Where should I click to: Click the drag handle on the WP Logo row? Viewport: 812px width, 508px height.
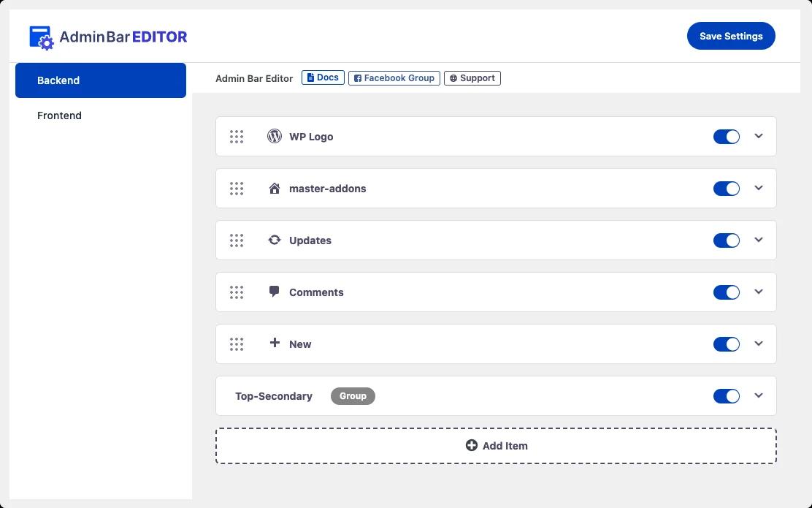pyautogui.click(x=237, y=136)
